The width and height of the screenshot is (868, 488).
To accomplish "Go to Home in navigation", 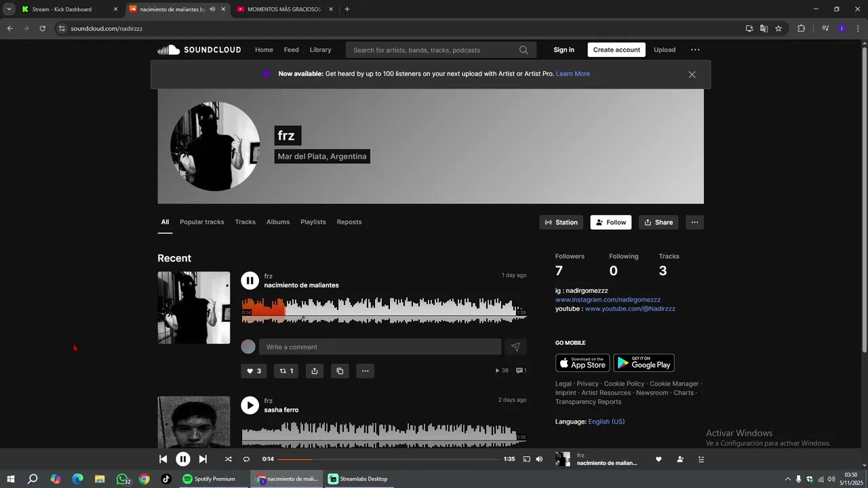I will pyautogui.click(x=264, y=49).
